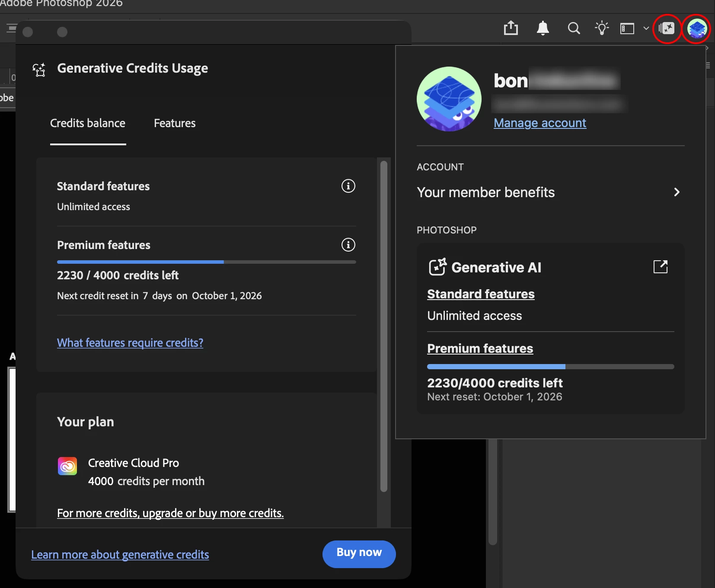The image size is (715, 588).
Task: Open the search magnifier
Action: [x=574, y=29]
